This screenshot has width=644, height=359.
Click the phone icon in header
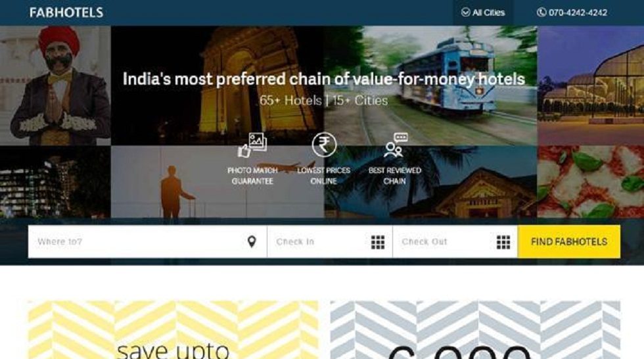click(x=541, y=12)
